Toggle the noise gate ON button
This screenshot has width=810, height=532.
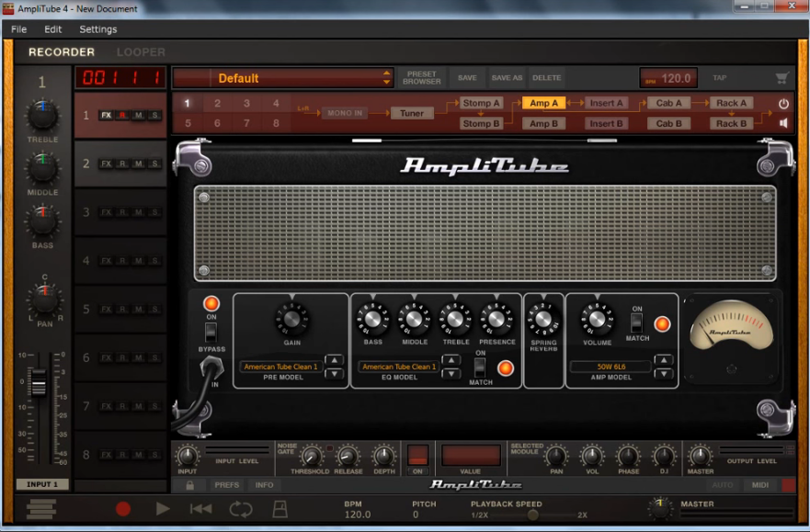pyautogui.click(x=417, y=456)
